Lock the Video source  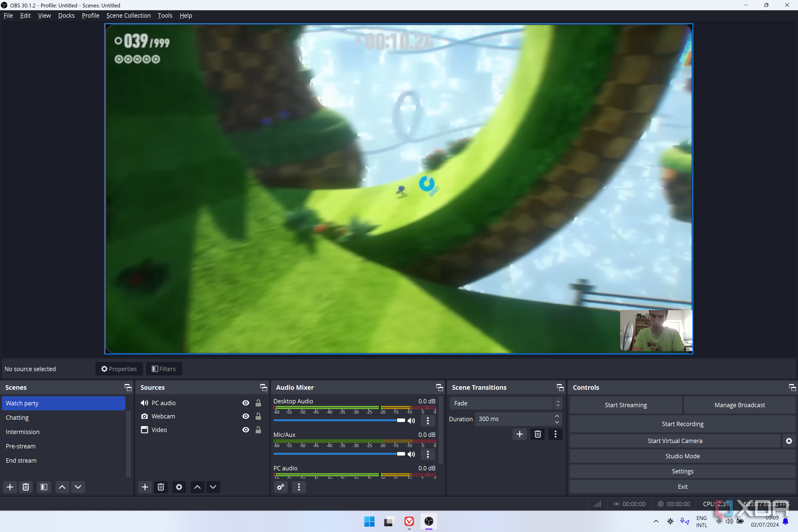(258, 430)
